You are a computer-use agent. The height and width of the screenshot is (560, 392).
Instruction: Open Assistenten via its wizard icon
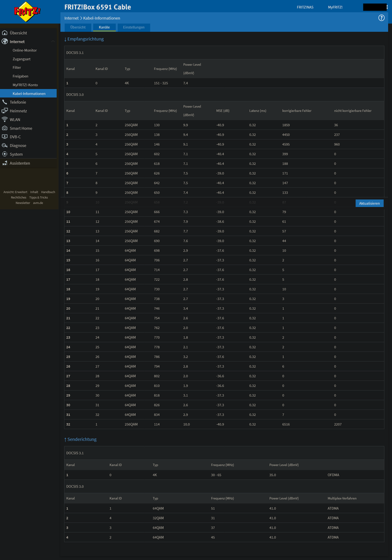(4, 163)
